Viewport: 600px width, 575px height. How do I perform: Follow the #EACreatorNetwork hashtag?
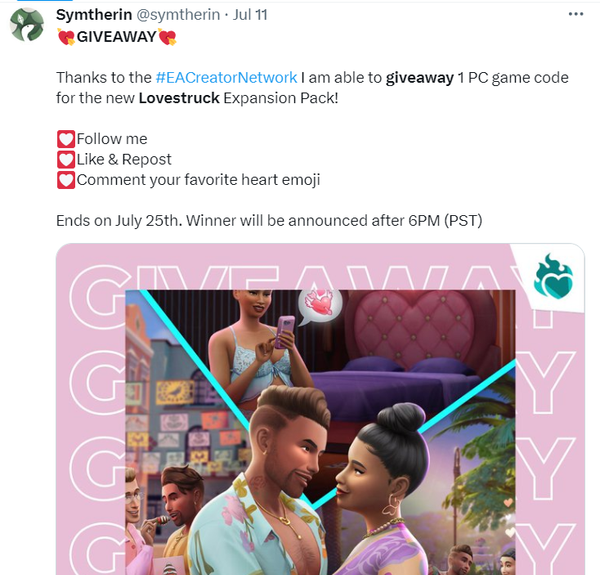(226, 78)
